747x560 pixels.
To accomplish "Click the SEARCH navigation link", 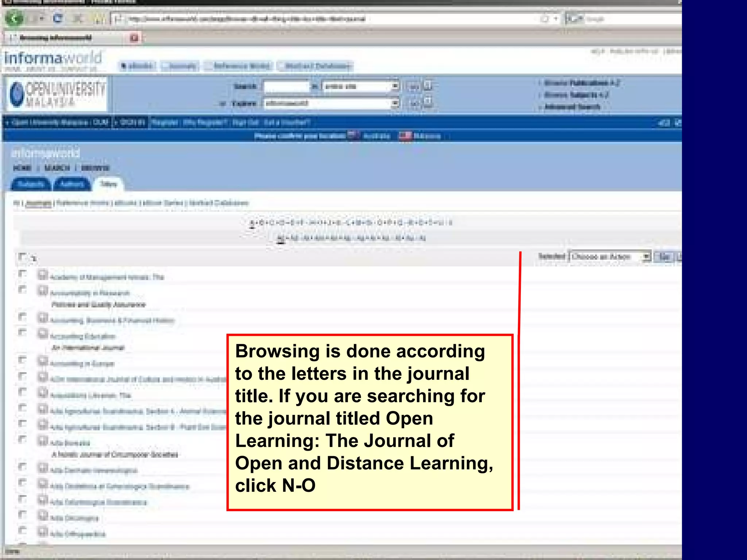I will pyautogui.click(x=57, y=168).
